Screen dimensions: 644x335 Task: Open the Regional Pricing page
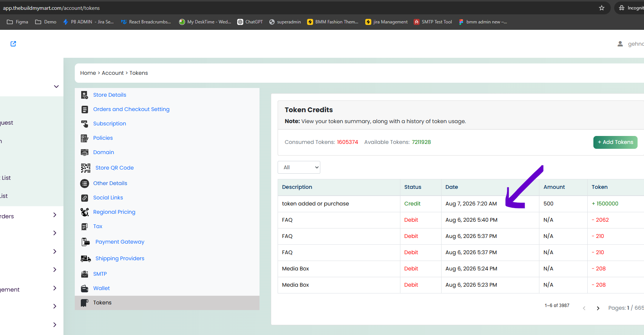coord(114,212)
